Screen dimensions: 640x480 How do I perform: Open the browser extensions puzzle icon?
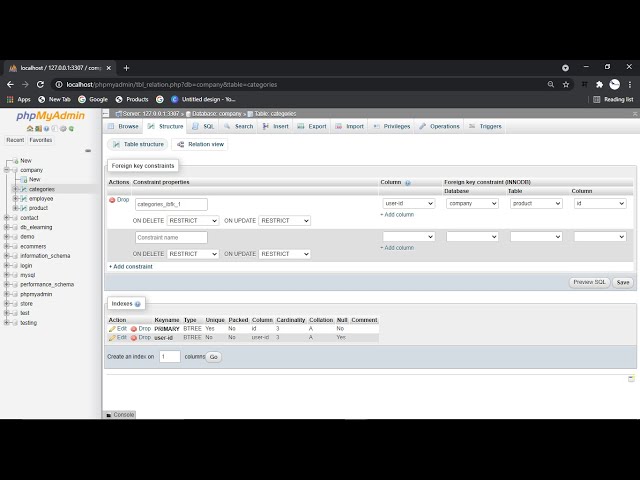tap(599, 84)
